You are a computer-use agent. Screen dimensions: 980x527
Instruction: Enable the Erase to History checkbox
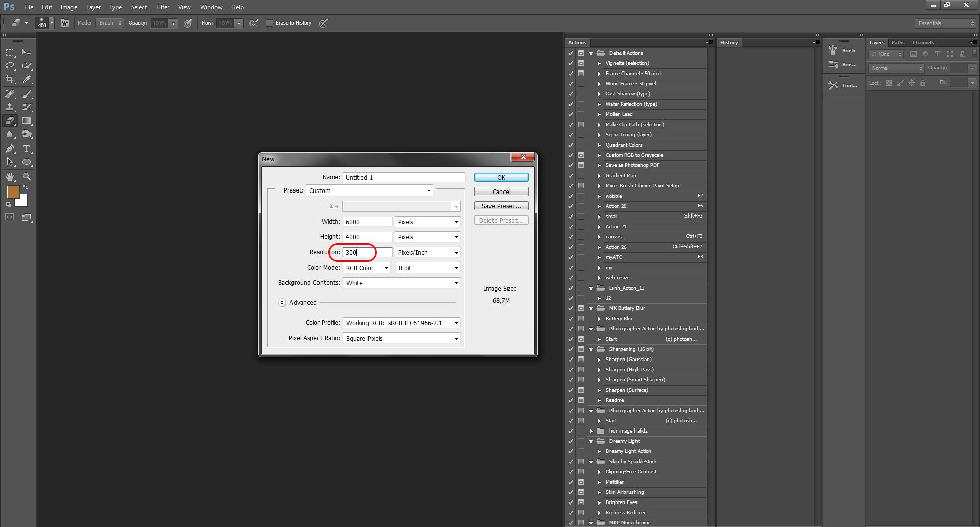point(269,23)
